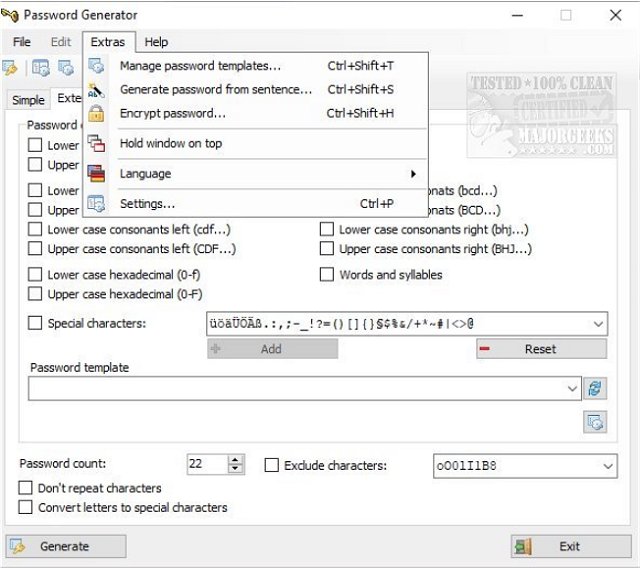Check Upper case hexadecimal (0-F)
Screen dimensions: 640x568
pyautogui.click(x=35, y=294)
